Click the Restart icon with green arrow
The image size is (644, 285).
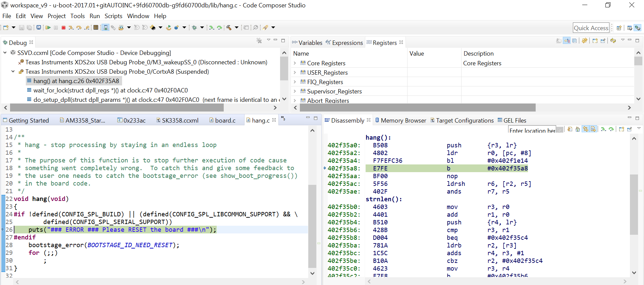point(168,27)
